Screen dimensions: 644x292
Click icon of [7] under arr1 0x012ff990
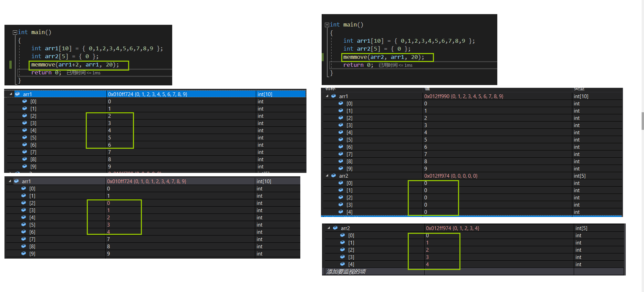click(341, 154)
